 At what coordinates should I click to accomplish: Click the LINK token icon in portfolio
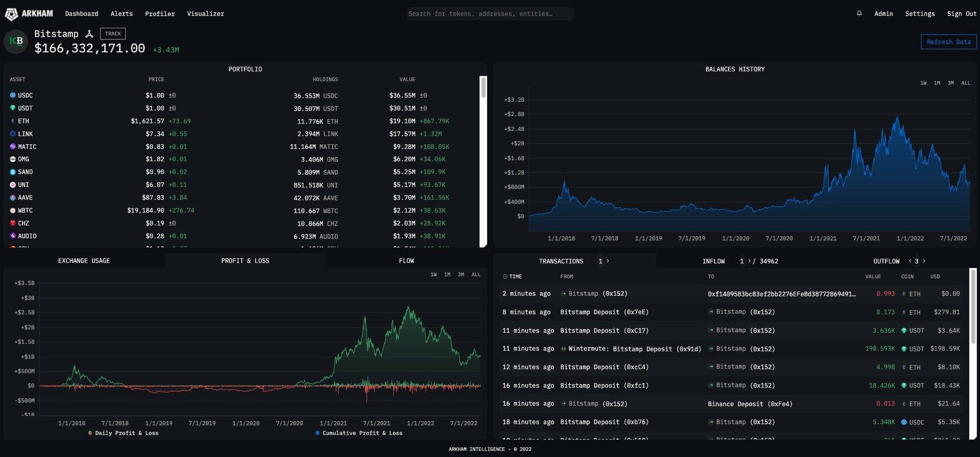[13, 133]
